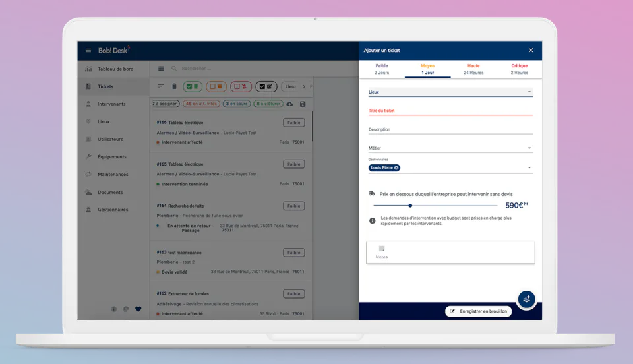Screen dimensions: 633x364
Task: Open Maintenances in the sidebar
Action: point(113,174)
